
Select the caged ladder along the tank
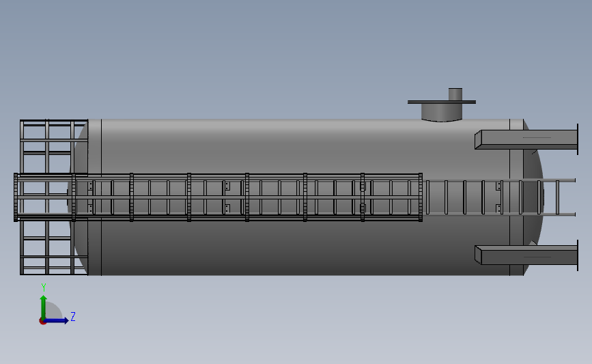[x=219, y=197]
